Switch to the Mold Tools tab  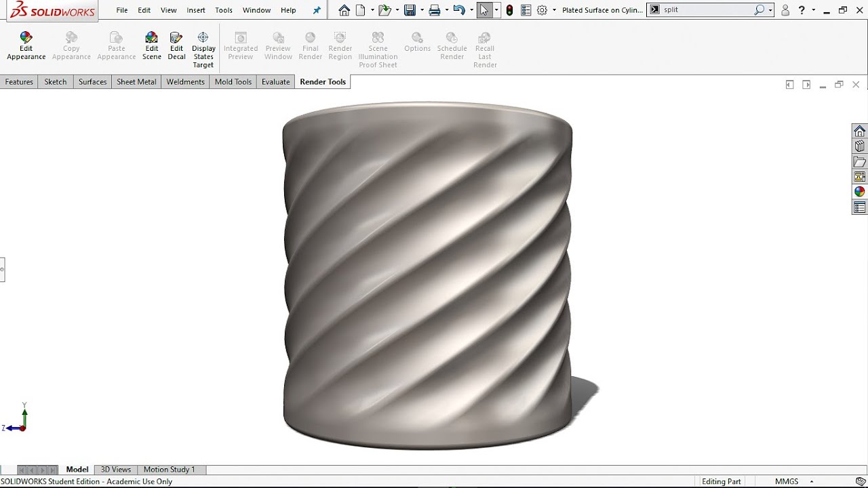pos(233,82)
